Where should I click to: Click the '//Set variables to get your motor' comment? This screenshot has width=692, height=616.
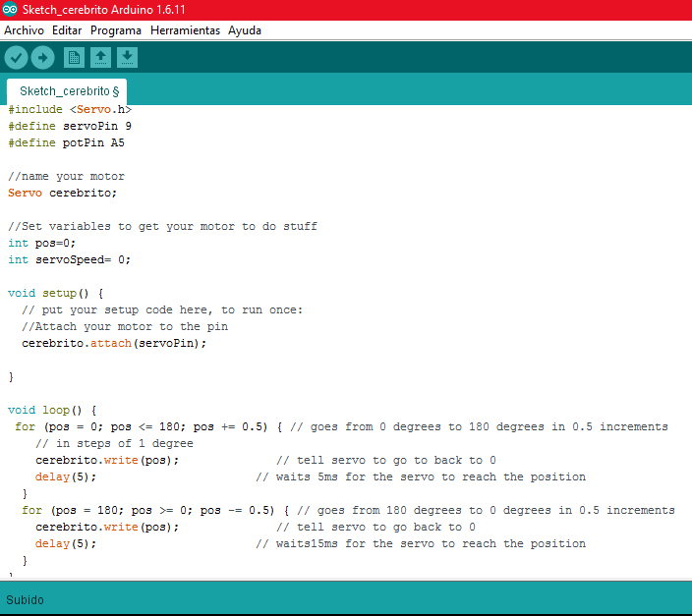tap(162, 226)
